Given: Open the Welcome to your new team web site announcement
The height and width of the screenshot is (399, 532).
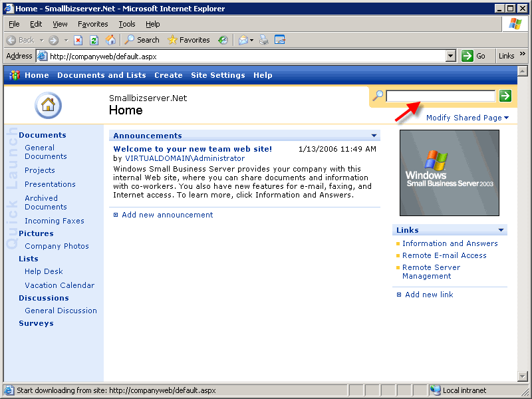Looking at the screenshot, I should click(x=192, y=149).
